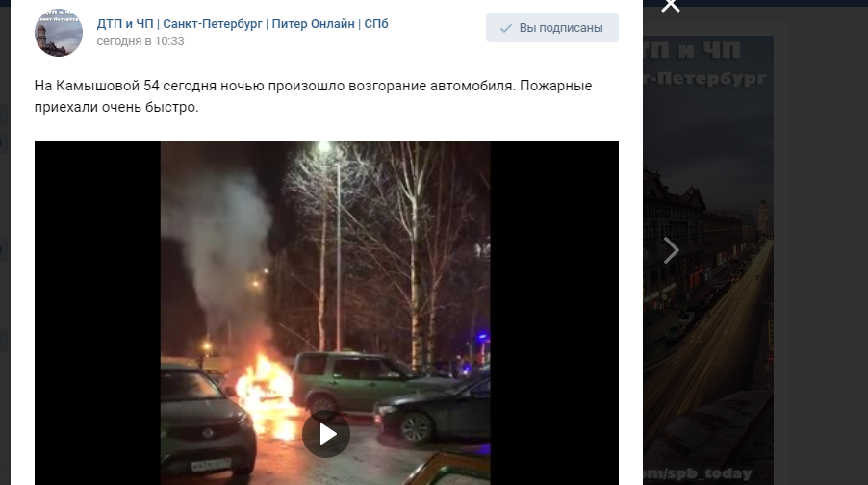Click the dimmed ДТП и ЧП banner title
This screenshot has width=868, height=485.
[x=692, y=51]
